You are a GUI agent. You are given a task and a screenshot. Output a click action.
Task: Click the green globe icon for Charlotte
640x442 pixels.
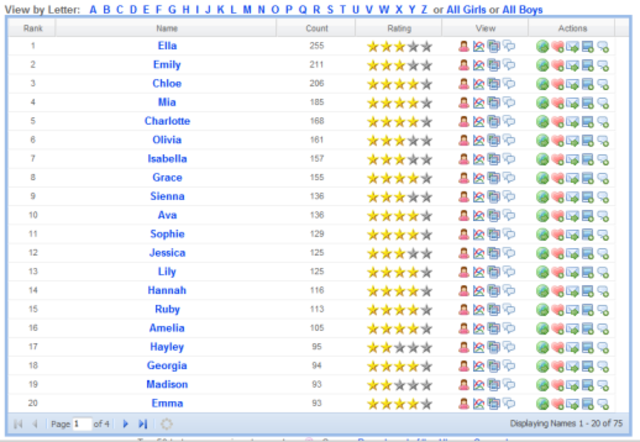click(x=542, y=121)
